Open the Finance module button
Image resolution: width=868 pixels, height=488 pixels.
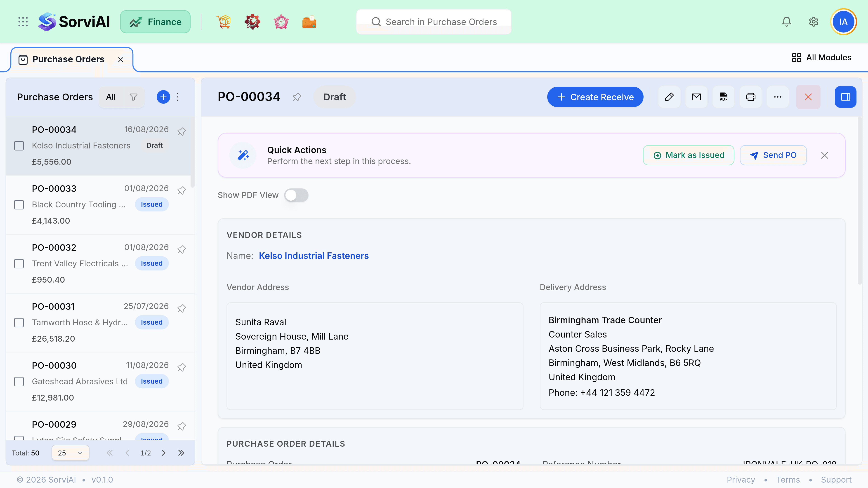click(x=155, y=22)
